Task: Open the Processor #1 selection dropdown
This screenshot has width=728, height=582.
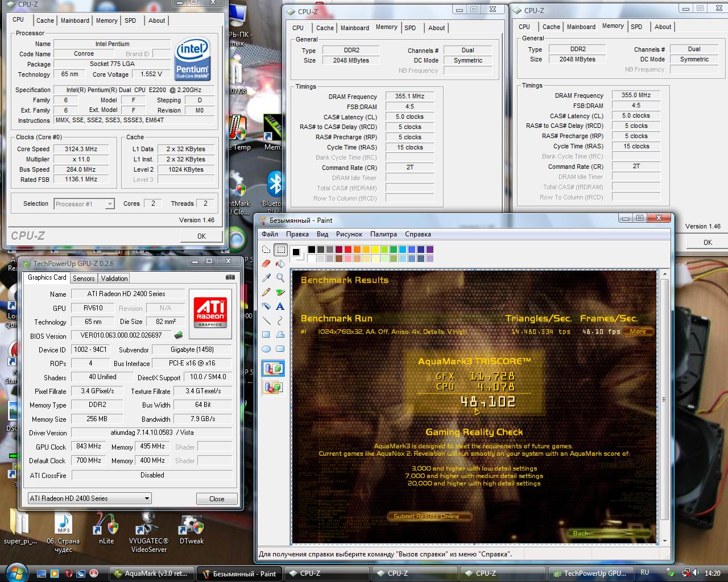Action: pos(84,204)
